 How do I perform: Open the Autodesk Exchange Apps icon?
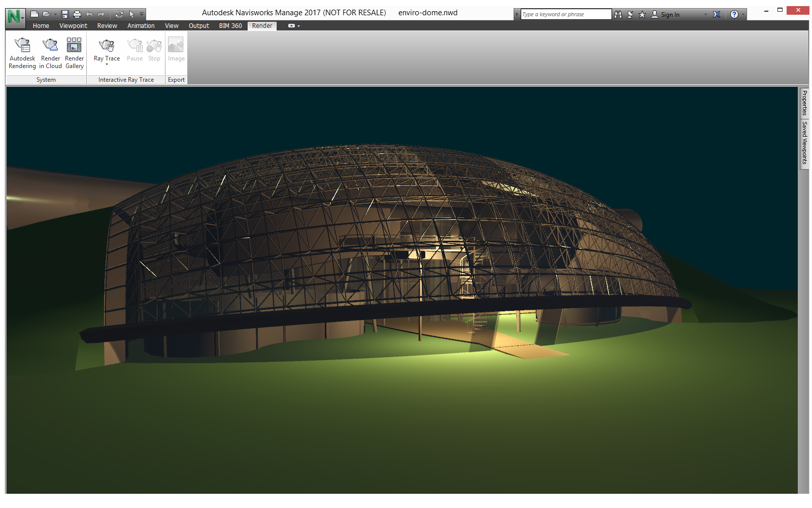717,14
